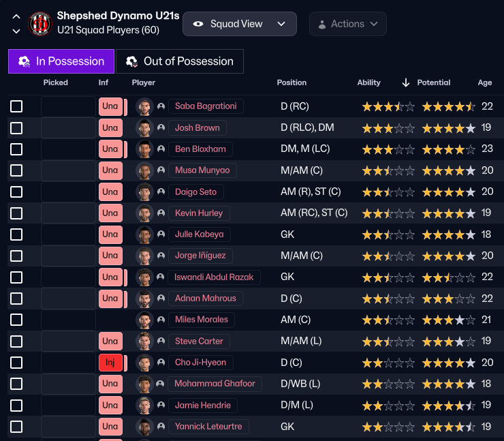The width and height of the screenshot is (504, 441).
Task: Click the status icon beside Ben Bloxham
Action: click(161, 149)
